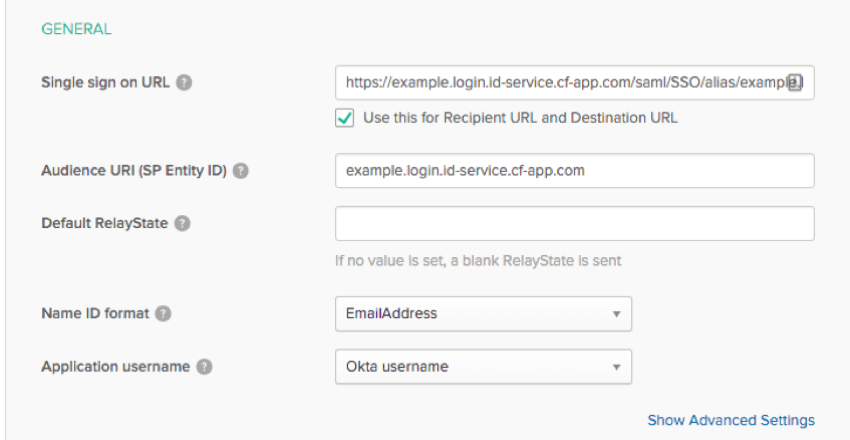The height and width of the screenshot is (440, 850).
Task: Select the empty Default RelayState field
Action: [x=574, y=224]
